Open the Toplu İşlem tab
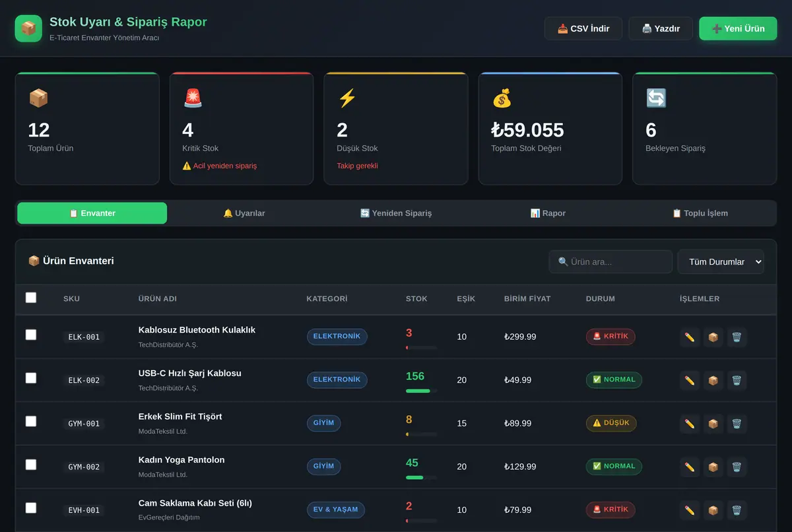792x532 pixels. coord(700,213)
